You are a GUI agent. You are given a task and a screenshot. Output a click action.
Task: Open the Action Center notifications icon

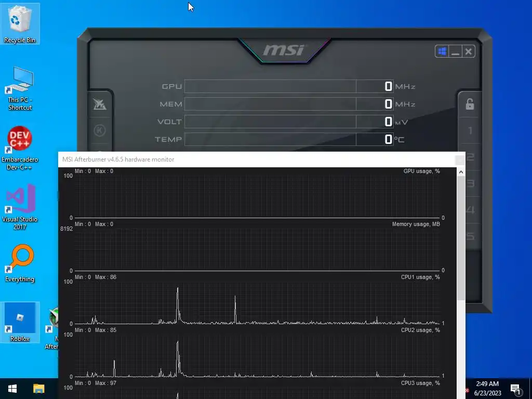pyautogui.click(x=515, y=389)
